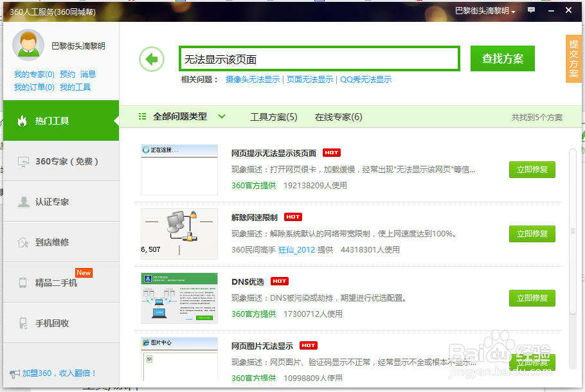
Task: Open the 预约 link
Action: [67, 74]
